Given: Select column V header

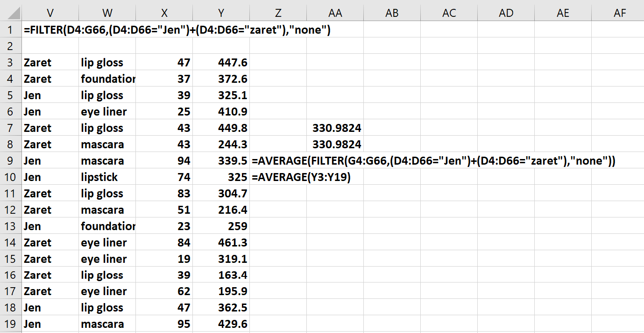Looking at the screenshot, I should click(50, 13).
